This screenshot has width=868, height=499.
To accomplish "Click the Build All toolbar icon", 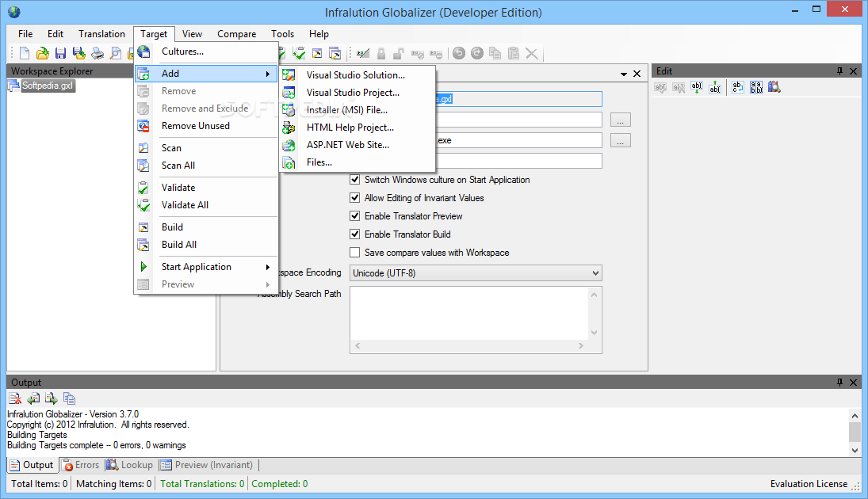I will (x=335, y=53).
